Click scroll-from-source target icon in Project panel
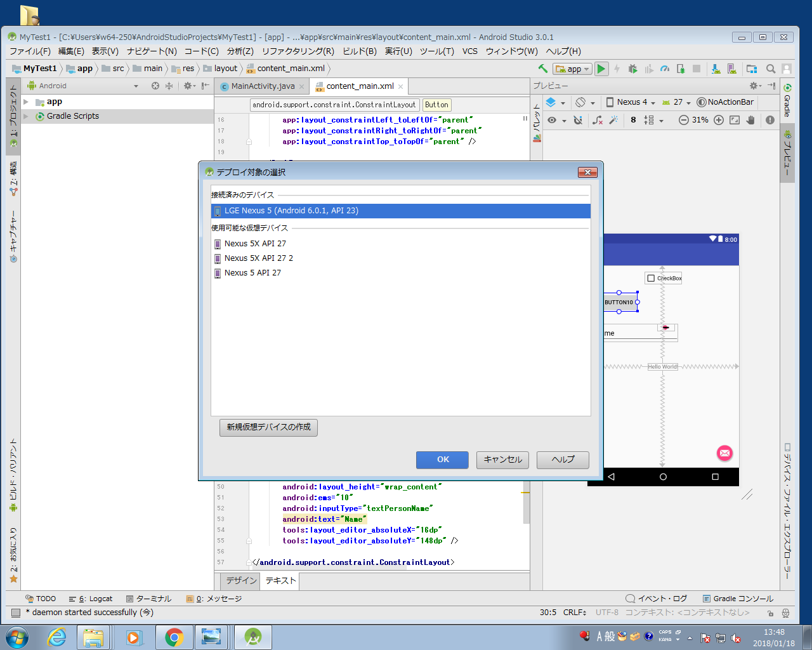 tap(155, 86)
